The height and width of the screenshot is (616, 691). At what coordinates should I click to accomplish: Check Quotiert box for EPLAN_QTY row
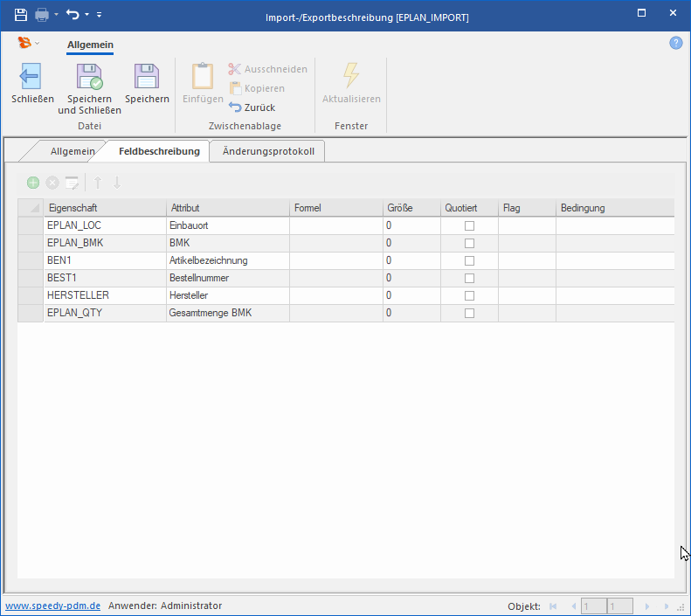point(469,313)
